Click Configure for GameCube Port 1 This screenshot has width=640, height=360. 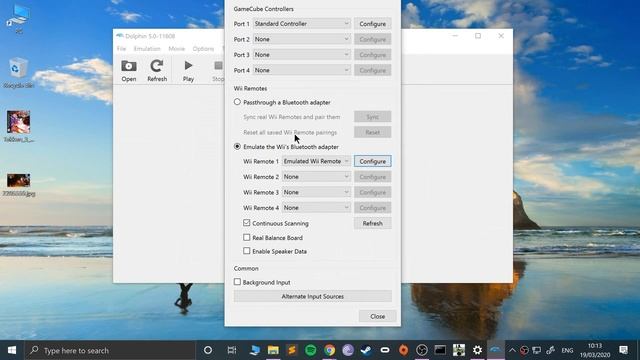373,24
